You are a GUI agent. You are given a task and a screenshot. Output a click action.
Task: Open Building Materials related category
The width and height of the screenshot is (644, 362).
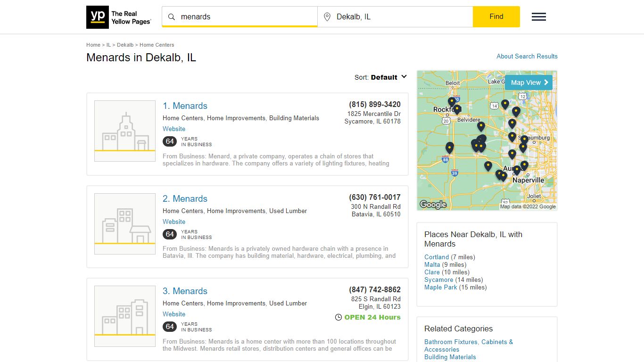(450, 357)
